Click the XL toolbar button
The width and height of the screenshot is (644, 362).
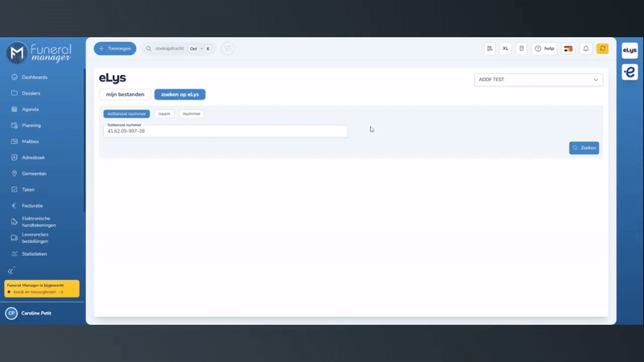506,48
